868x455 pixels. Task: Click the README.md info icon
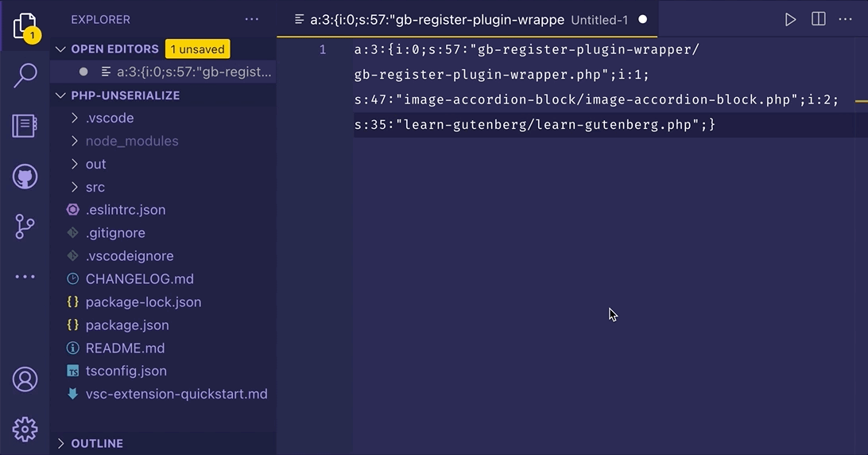tap(72, 348)
